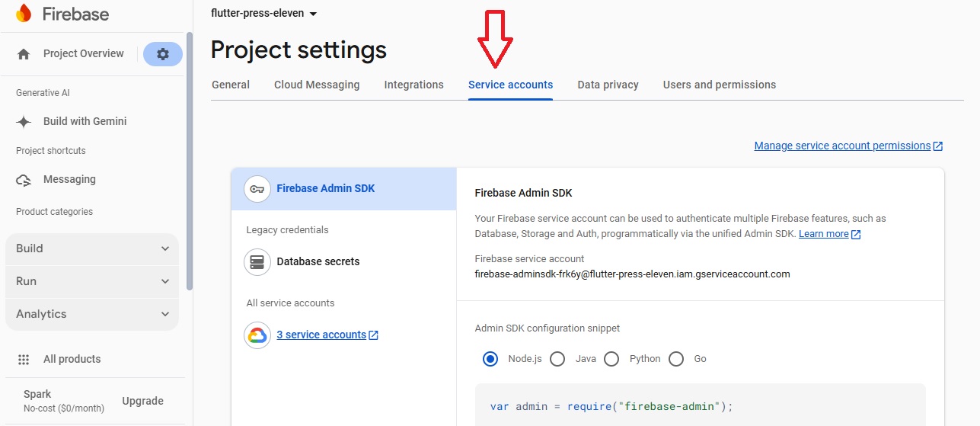Open the 3 service accounts link

[321, 335]
